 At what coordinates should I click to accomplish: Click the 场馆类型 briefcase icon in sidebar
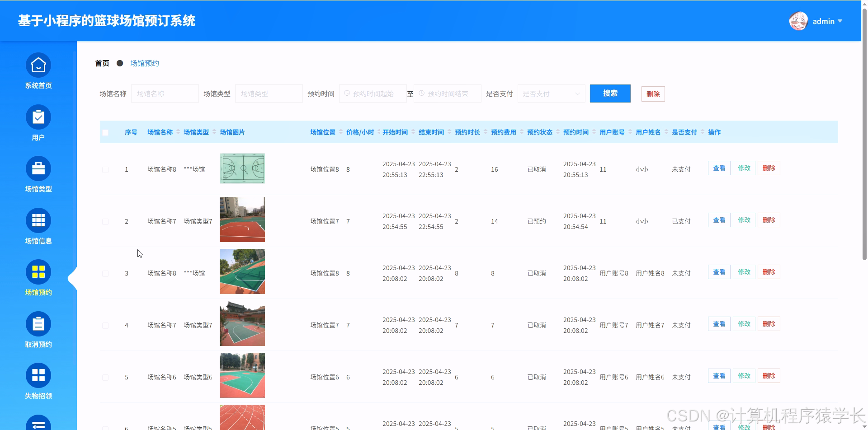click(x=38, y=168)
